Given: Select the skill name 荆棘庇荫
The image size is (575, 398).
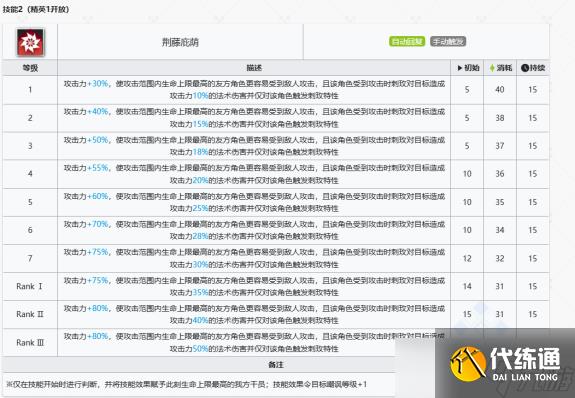Looking at the screenshot, I should [x=180, y=42].
